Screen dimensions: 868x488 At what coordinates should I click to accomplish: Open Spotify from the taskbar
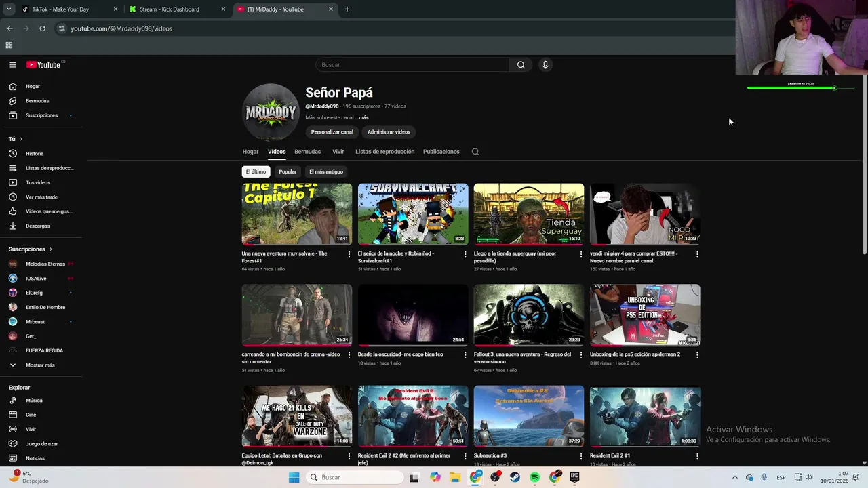coord(534,478)
